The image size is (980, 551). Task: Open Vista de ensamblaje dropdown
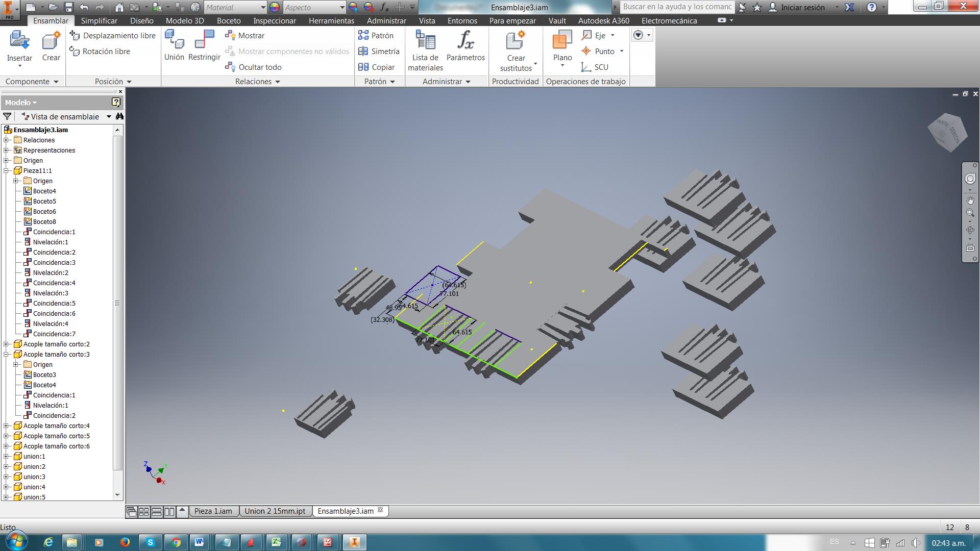tap(109, 116)
